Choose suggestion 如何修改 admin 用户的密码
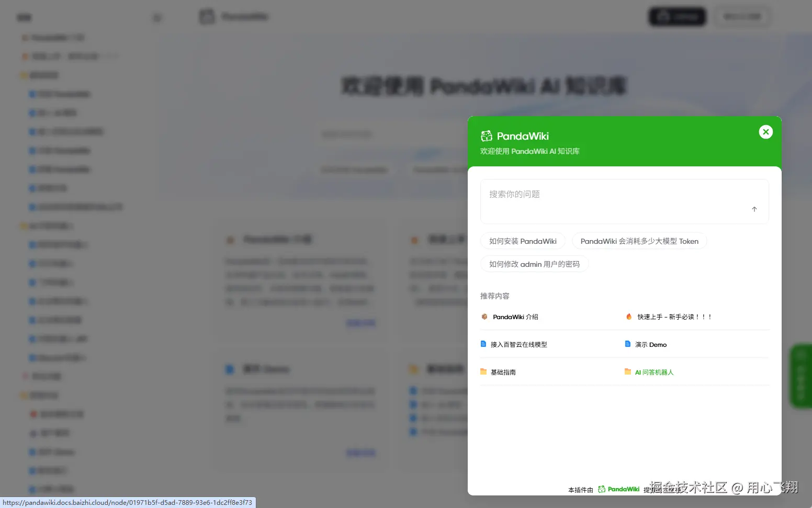Screen dimensions: 812x508 (534, 264)
